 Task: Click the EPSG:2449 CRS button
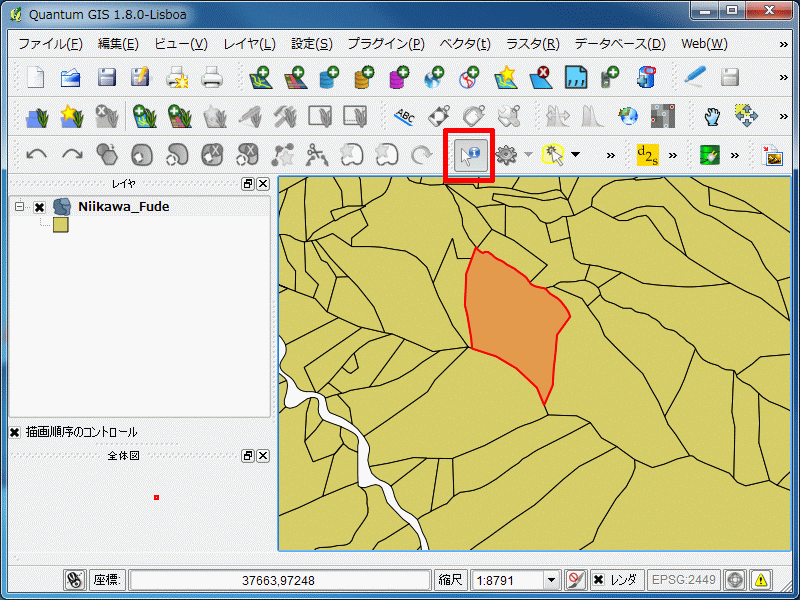click(x=683, y=580)
